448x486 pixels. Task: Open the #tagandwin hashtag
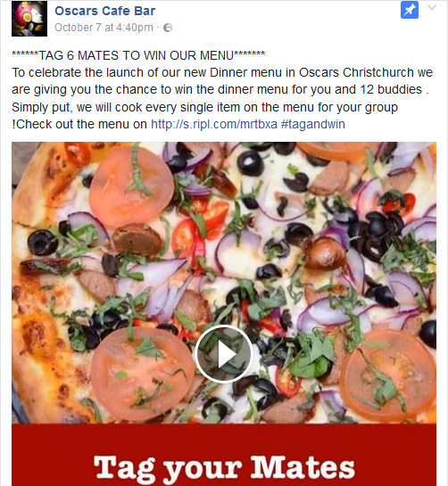(312, 124)
